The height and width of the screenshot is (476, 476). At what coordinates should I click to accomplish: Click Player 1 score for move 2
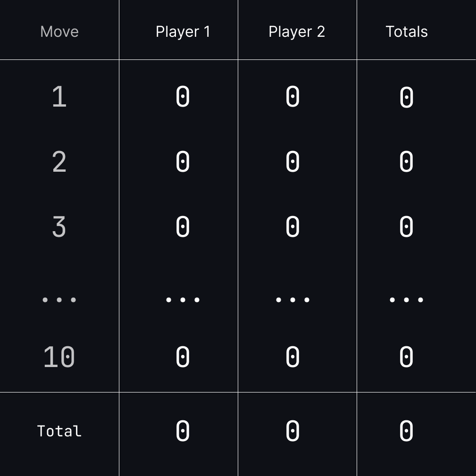click(x=183, y=162)
